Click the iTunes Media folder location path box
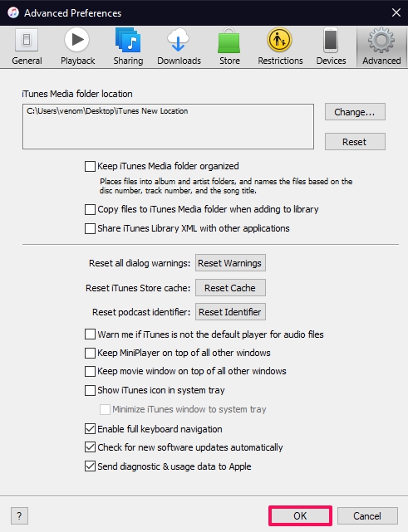The width and height of the screenshot is (408, 532). point(168,126)
